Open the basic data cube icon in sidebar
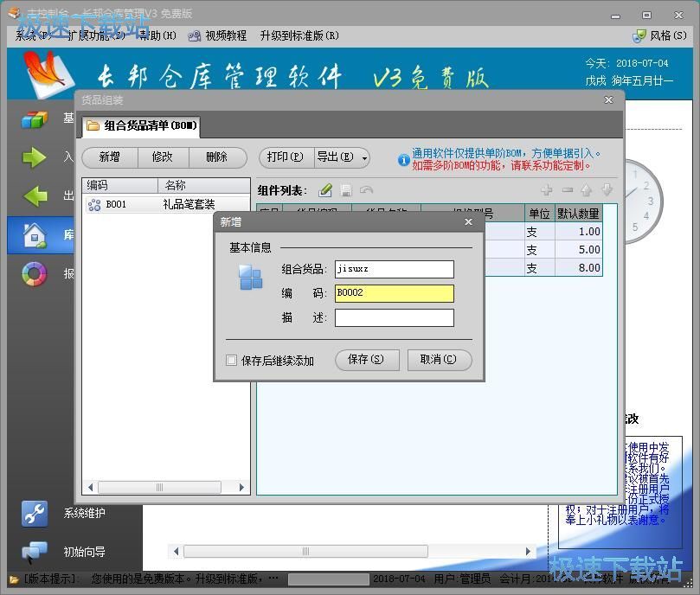 (35, 119)
